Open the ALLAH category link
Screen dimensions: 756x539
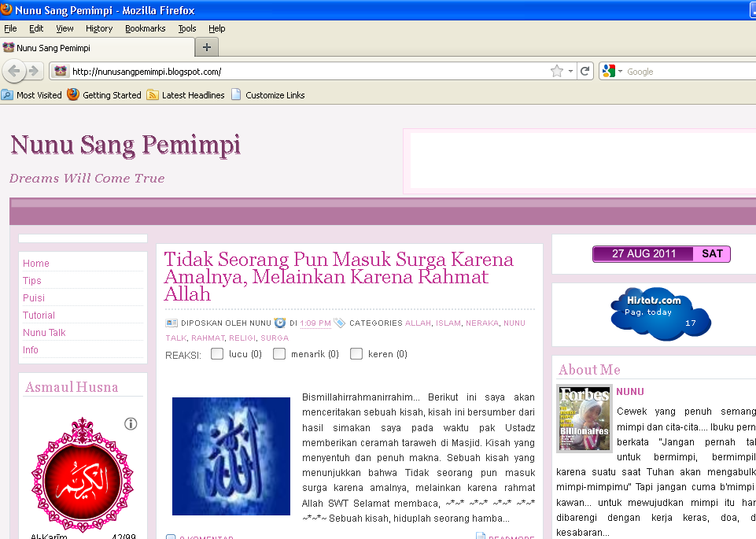pyautogui.click(x=418, y=323)
